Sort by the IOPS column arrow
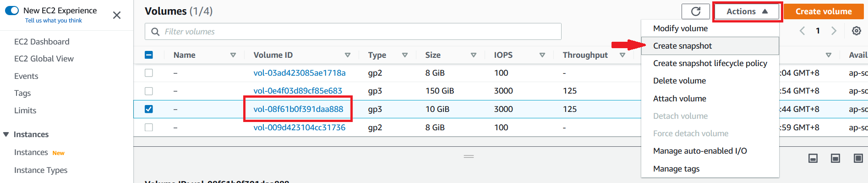 [x=542, y=55]
